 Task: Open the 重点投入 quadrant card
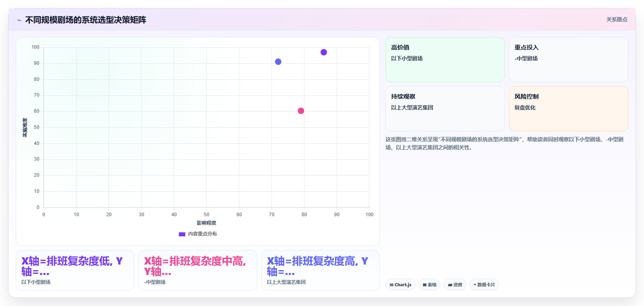coord(568,60)
